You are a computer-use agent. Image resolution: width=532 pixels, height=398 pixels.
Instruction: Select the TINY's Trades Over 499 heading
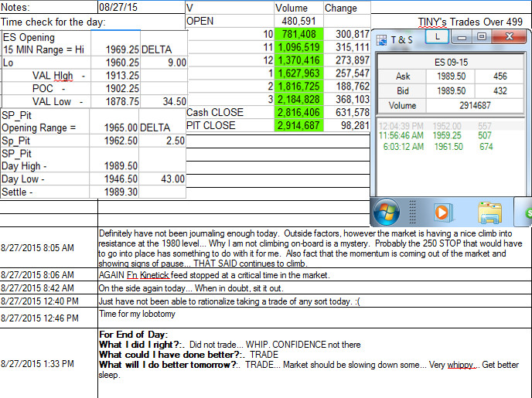tap(470, 22)
